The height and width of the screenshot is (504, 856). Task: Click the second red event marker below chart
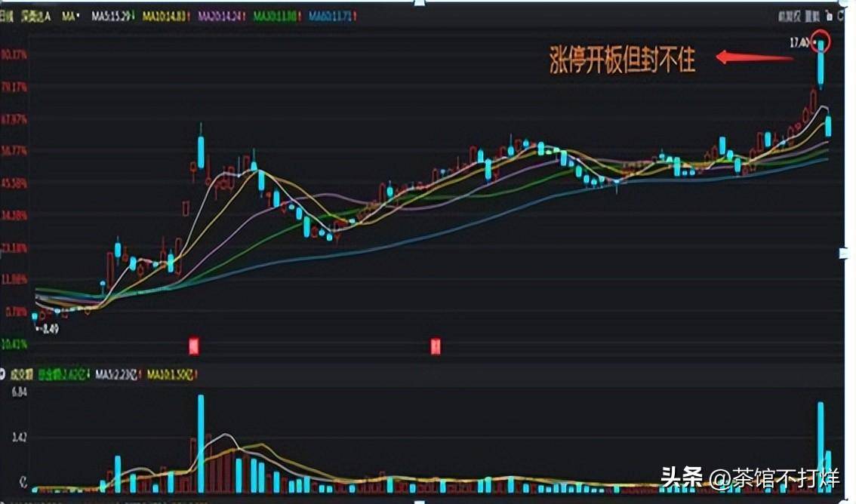(436, 346)
